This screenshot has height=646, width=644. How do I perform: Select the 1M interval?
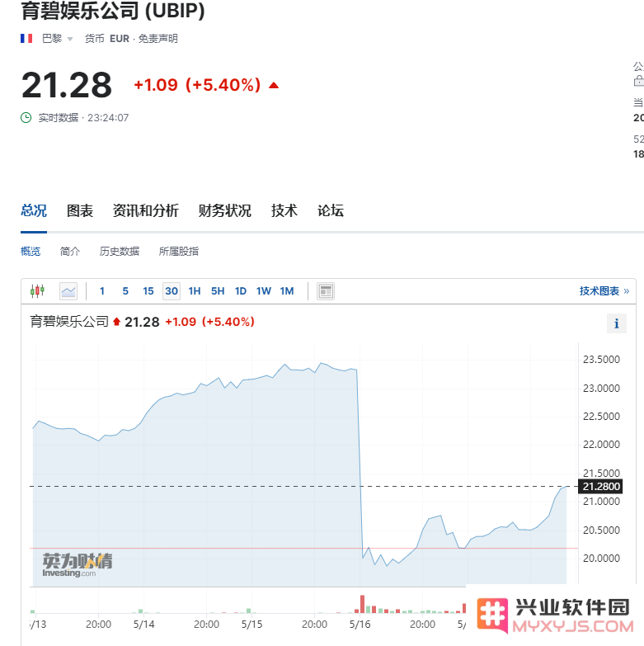click(287, 291)
